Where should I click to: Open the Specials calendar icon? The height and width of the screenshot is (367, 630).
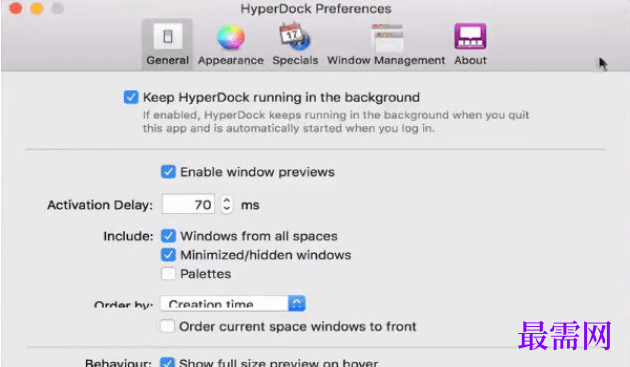pos(295,36)
